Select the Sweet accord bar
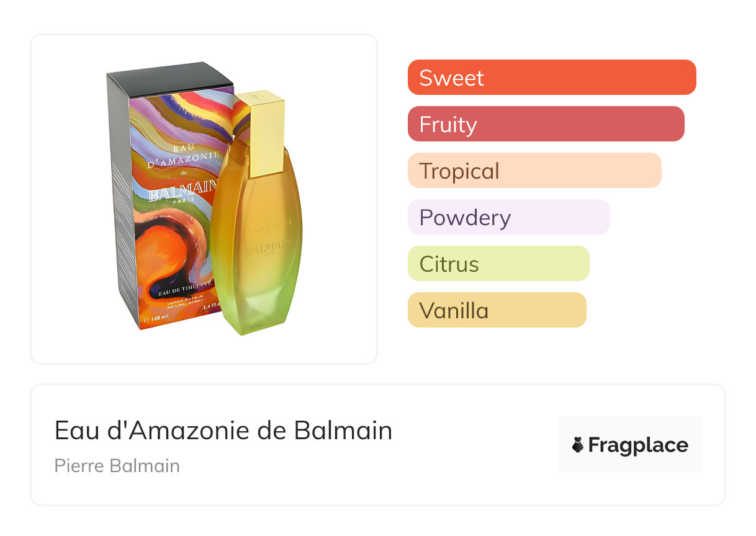 552,78
